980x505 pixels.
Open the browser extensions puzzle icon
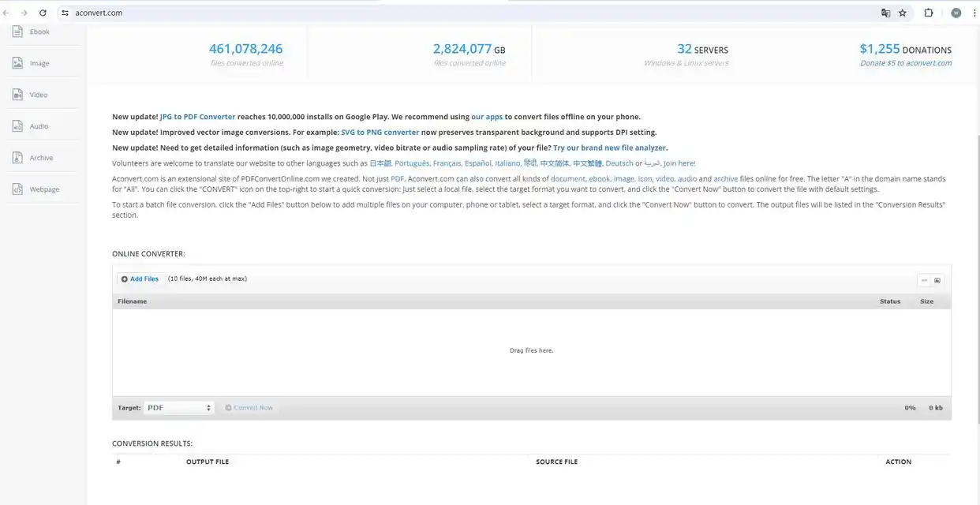pyautogui.click(x=929, y=13)
